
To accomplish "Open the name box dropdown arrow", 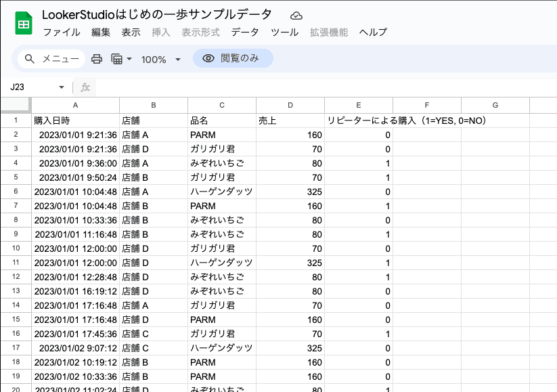I will pos(62,87).
